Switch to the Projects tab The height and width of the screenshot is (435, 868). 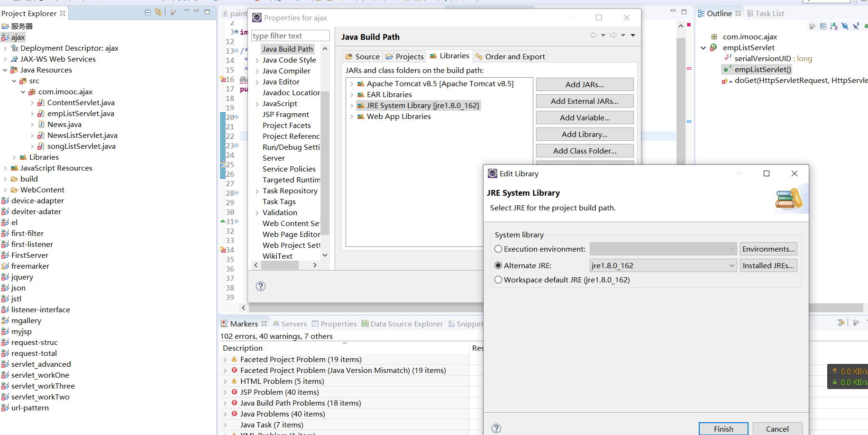tap(404, 56)
